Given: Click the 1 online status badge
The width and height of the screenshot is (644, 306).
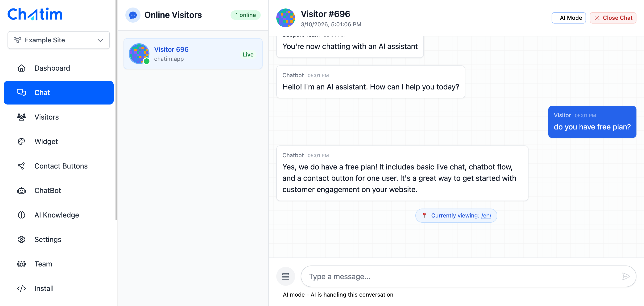Looking at the screenshot, I should (x=245, y=15).
